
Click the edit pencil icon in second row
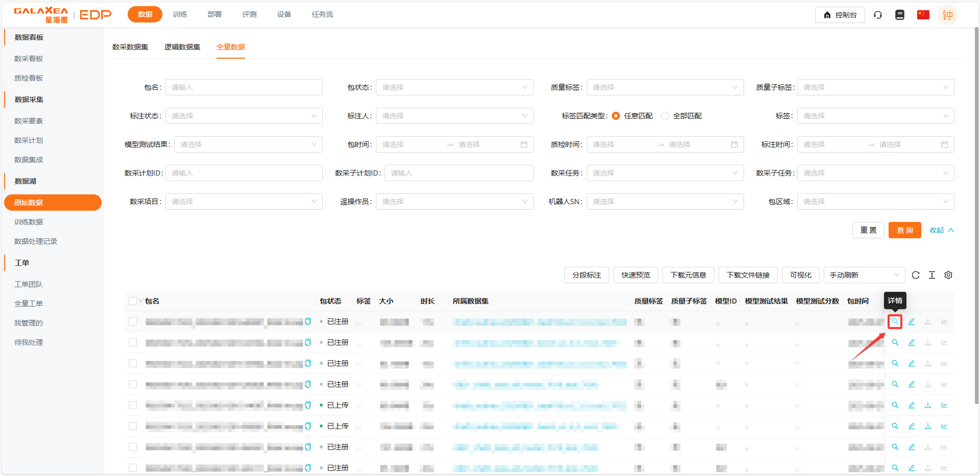[x=912, y=342]
